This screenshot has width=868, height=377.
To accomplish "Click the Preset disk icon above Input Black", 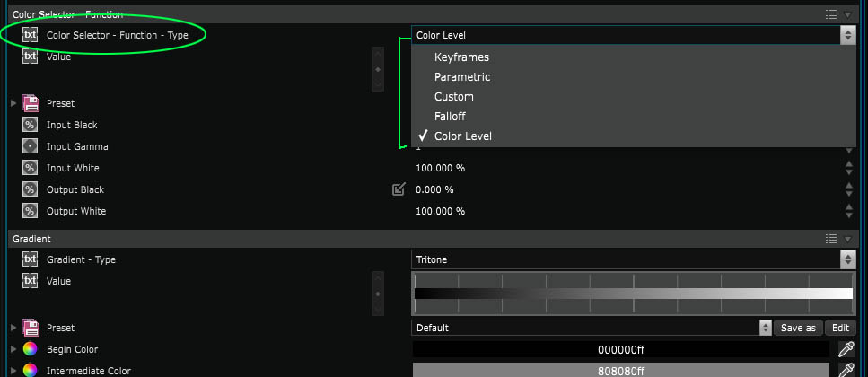I will coord(30,103).
